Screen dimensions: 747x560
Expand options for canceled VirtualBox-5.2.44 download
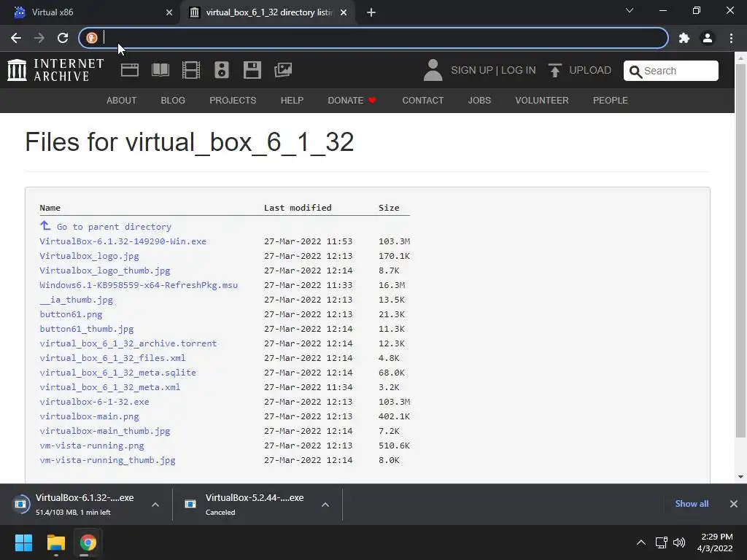325,505
